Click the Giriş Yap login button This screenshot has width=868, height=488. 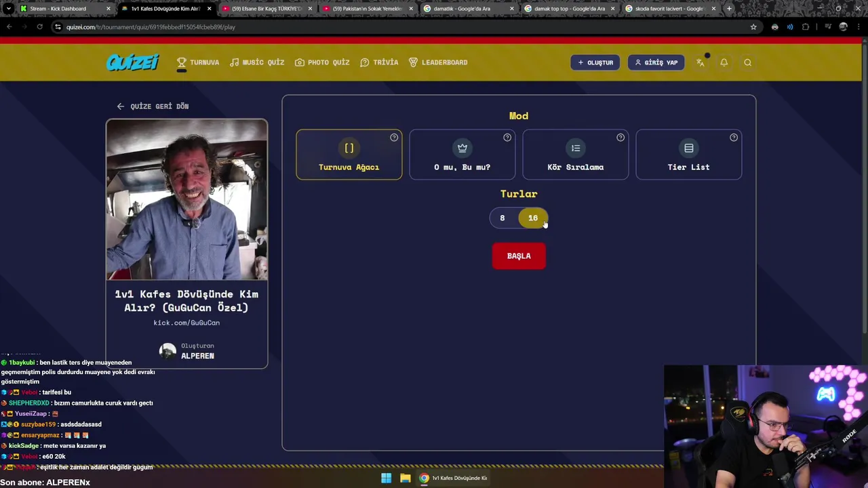[x=656, y=62]
